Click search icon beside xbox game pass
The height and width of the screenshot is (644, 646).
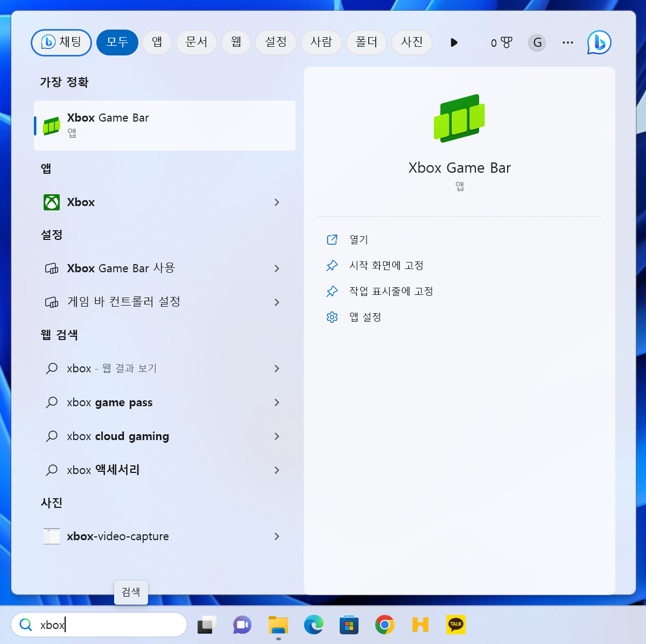52,402
